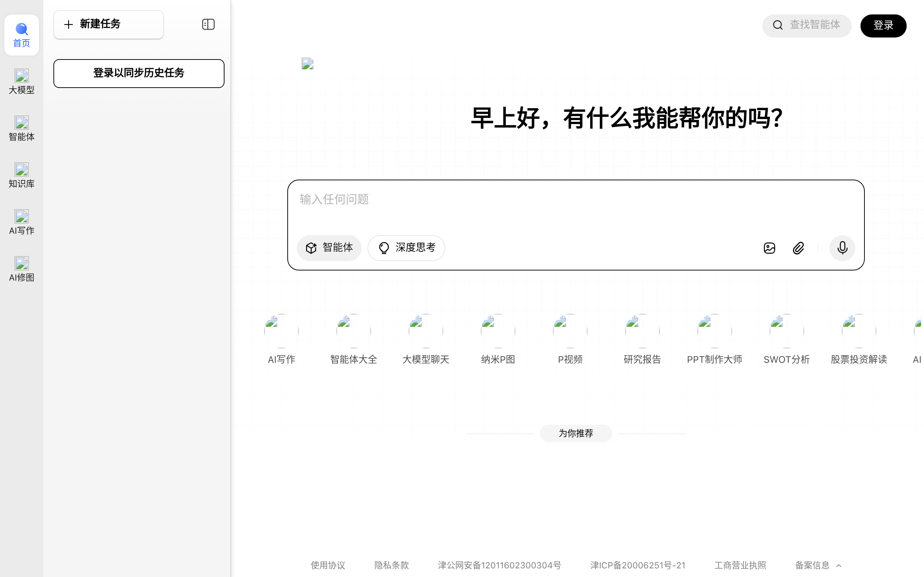Select 首页 in the left sidebar
This screenshot has height=577, width=924.
pyautogui.click(x=21, y=35)
